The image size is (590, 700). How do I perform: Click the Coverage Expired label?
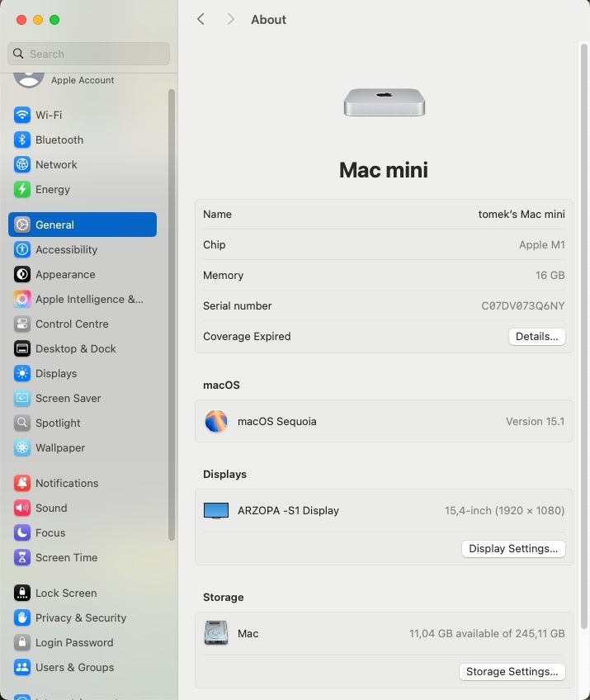247,337
